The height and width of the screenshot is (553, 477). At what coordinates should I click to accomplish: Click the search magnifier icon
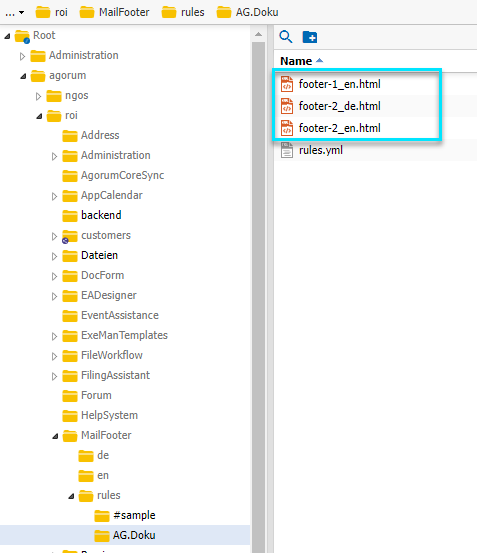286,37
